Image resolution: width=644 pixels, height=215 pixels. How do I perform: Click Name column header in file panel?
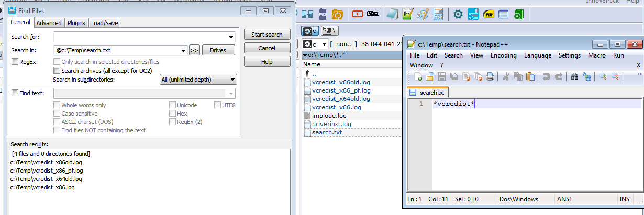click(312, 64)
